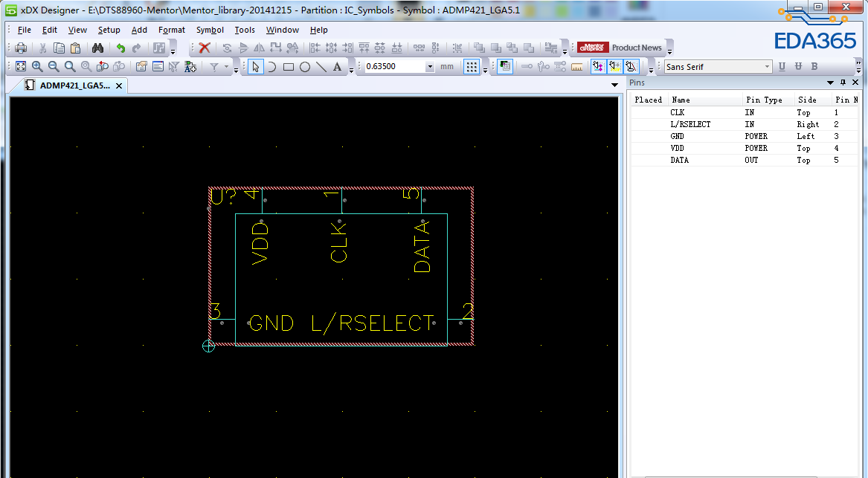This screenshot has height=478, width=868.
Task: Close the ADMP421_LGA5 tab
Action: [x=119, y=85]
